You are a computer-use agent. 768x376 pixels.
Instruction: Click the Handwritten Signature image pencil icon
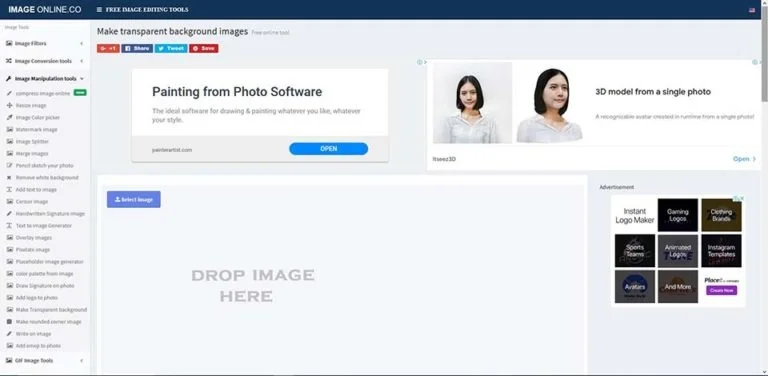[9, 214]
